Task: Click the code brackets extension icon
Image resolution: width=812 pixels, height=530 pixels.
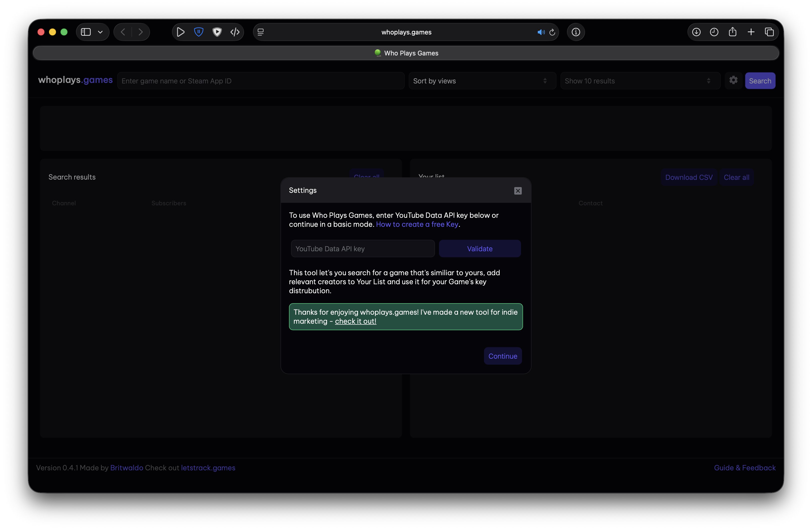Action: point(235,32)
